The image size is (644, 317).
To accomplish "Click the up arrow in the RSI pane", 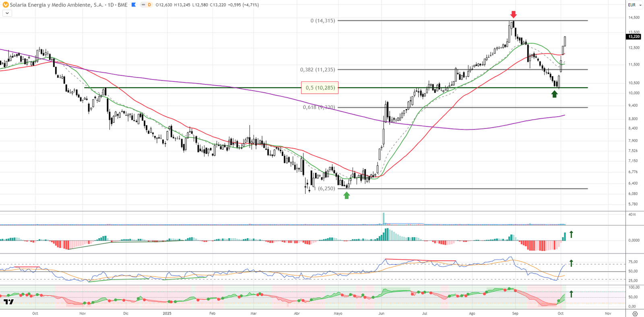I will 571,263.
